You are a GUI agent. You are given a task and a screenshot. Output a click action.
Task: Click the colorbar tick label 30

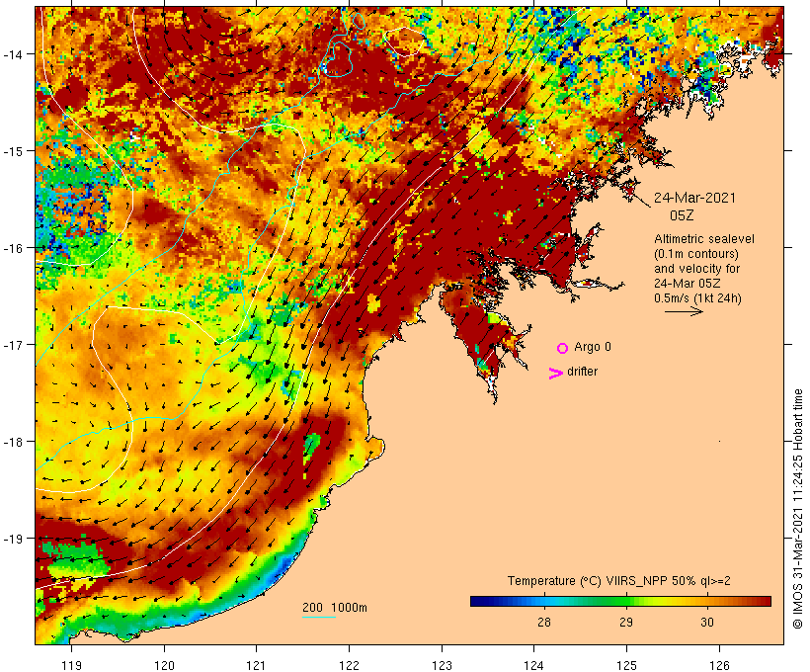[707, 622]
